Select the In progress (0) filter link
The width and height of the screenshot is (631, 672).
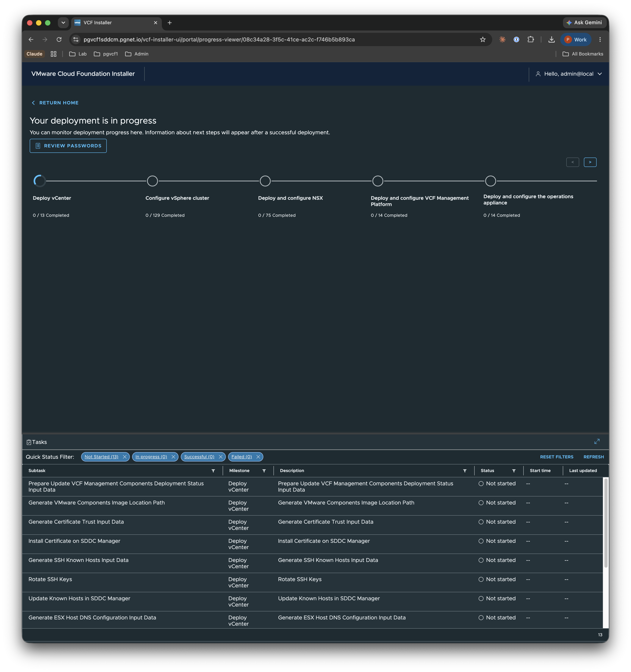point(151,457)
